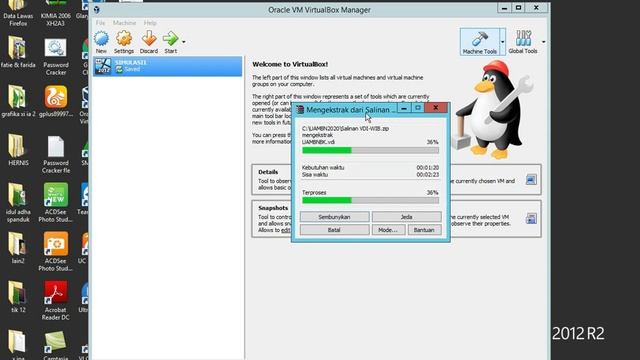Select the SIMULASI1 virtual machine entry

coord(168,66)
